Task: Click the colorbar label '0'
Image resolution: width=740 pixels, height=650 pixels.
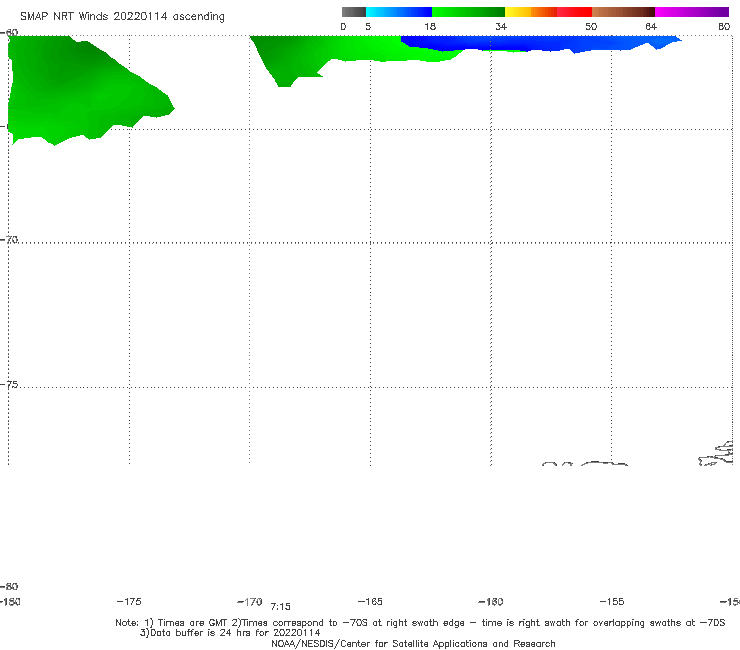Action: coord(344,27)
